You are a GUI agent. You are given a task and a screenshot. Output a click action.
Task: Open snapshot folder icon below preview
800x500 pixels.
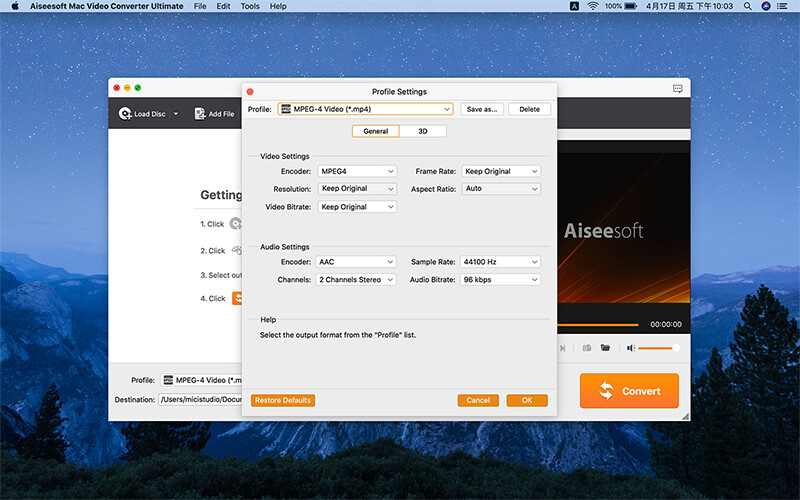(x=605, y=348)
